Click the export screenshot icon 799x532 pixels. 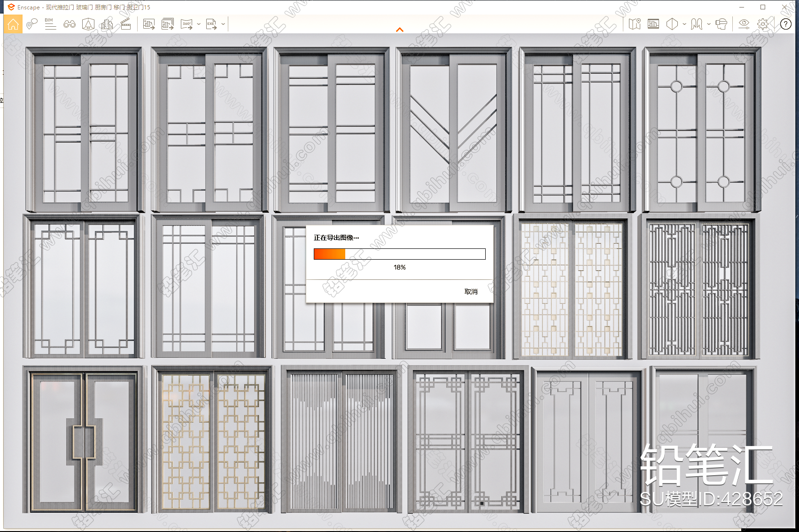tap(149, 24)
